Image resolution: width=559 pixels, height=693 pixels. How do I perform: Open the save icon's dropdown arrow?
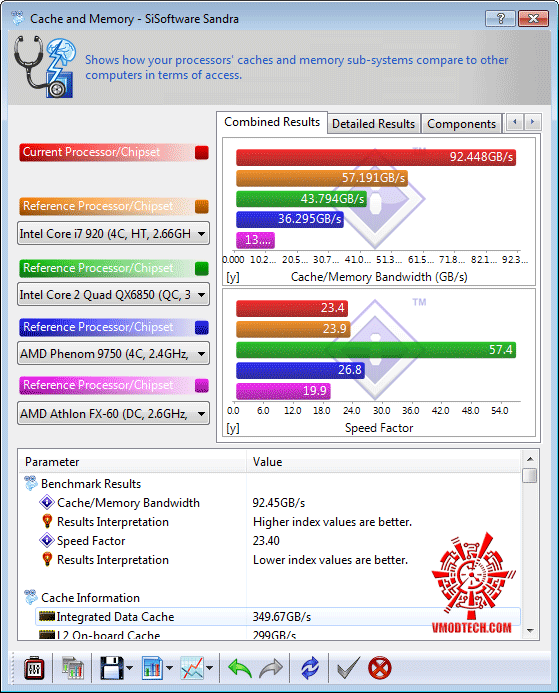pos(129,668)
